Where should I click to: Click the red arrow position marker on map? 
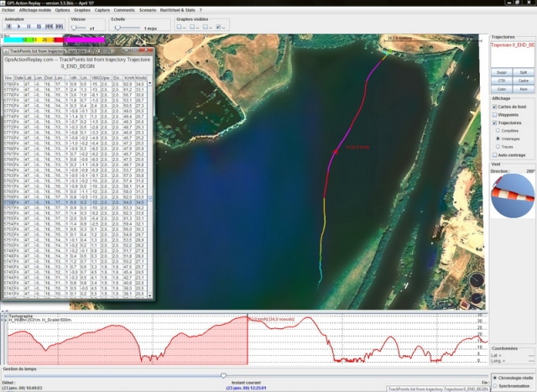tap(336, 150)
